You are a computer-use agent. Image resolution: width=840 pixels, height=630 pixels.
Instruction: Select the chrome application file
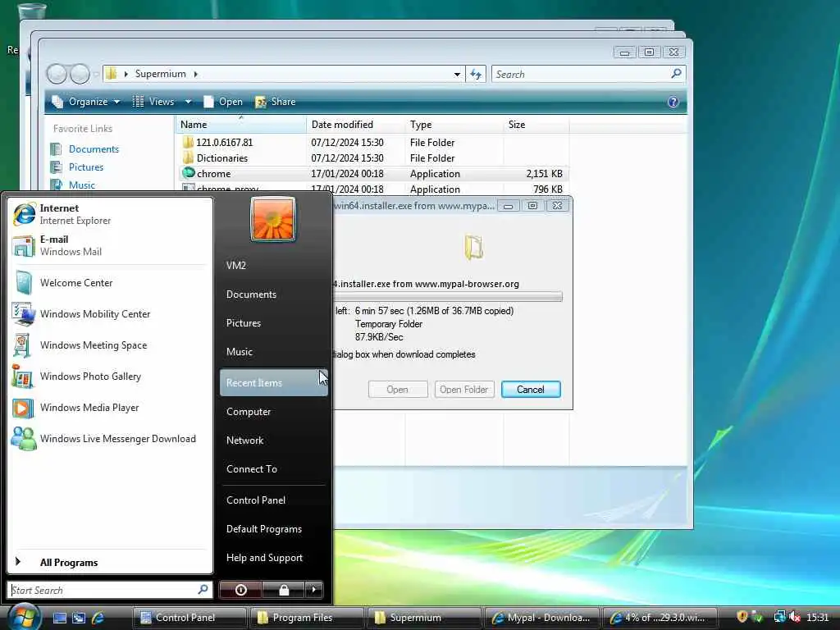click(372, 174)
